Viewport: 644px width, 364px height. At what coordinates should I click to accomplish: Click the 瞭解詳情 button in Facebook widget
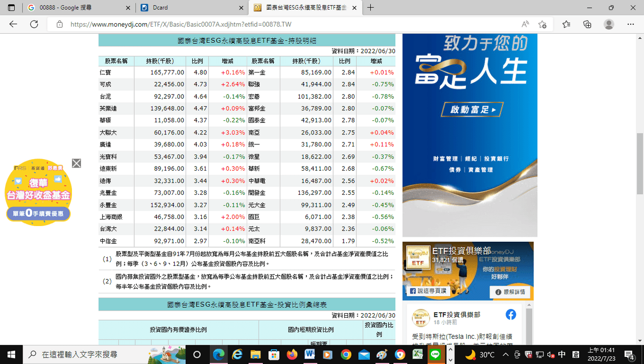[510, 292]
